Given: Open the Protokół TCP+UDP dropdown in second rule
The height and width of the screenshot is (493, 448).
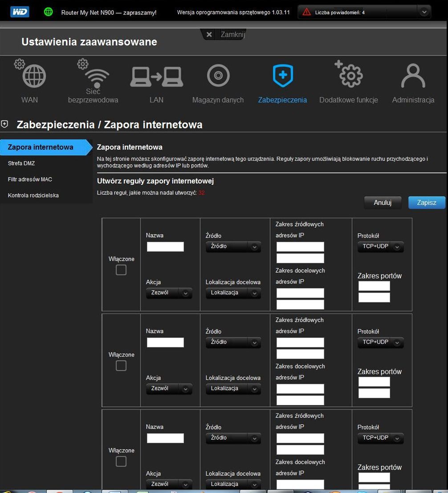Looking at the screenshot, I should 380,342.
